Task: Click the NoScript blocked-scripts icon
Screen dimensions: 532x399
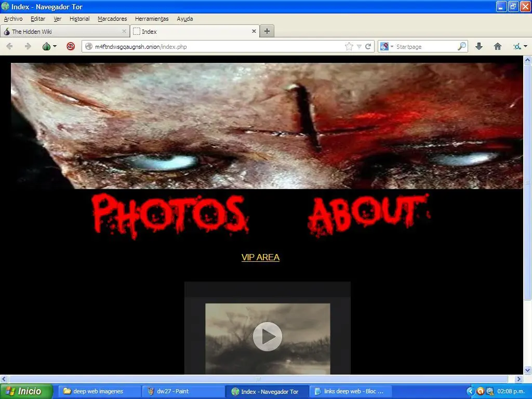Action: point(71,46)
